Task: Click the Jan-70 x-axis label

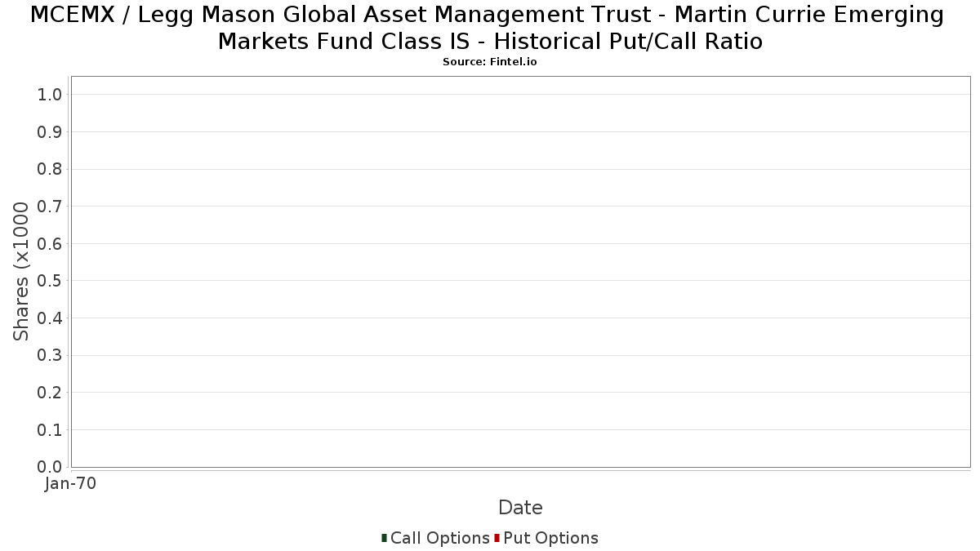Action: 70,484
